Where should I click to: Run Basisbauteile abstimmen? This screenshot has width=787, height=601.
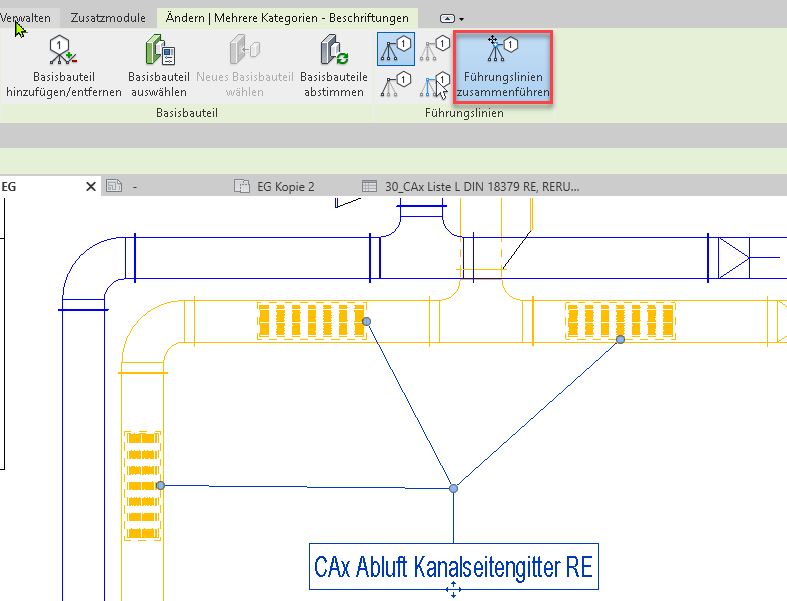pos(333,52)
